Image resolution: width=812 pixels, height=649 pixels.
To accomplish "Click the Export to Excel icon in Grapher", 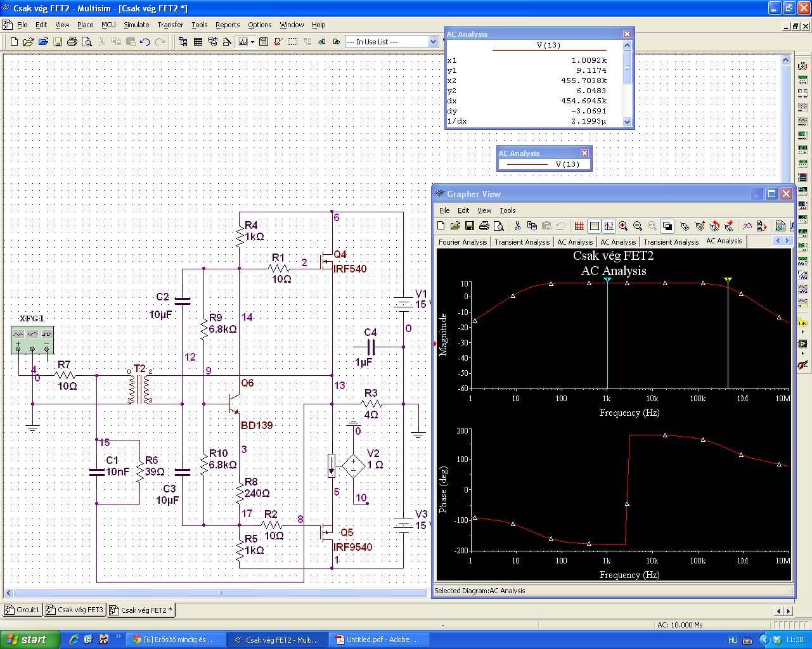I will [x=780, y=226].
